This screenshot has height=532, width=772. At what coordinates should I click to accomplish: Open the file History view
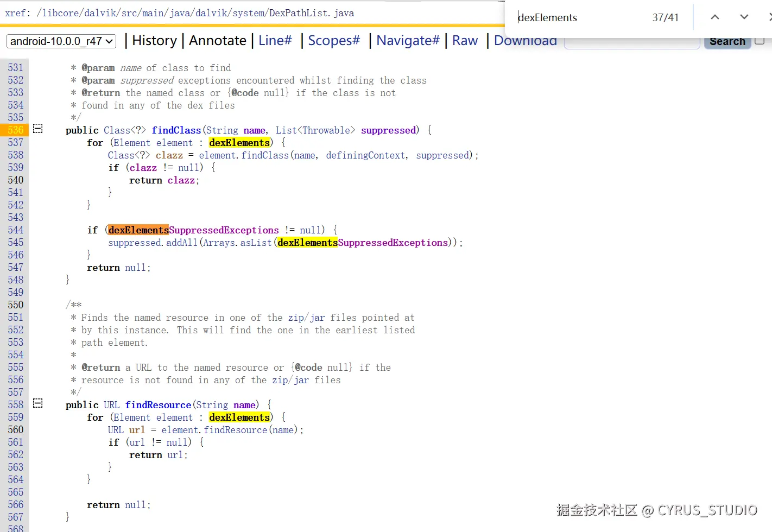(x=154, y=40)
